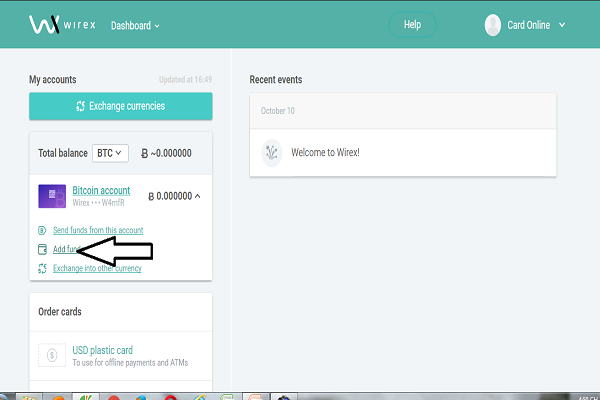Click the Exchange currencies button

[121, 106]
